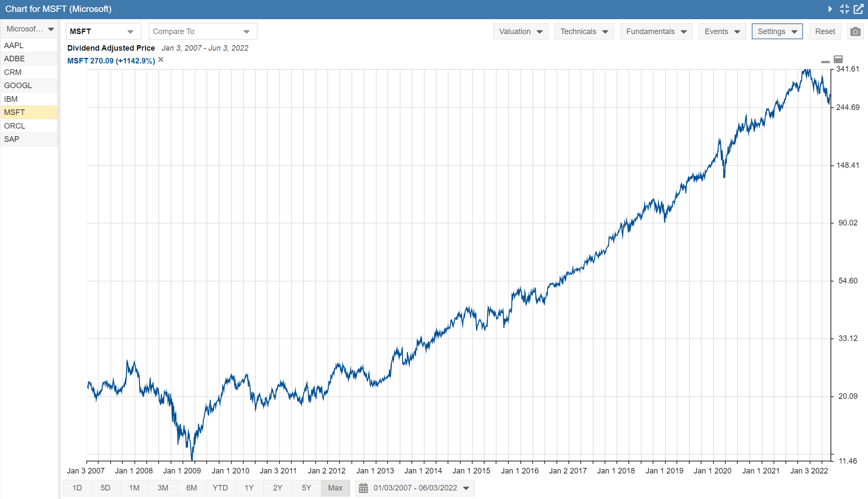Screen dimensions: 868x499
Task: Click the Jan 1 2016 x-axis label
Action: click(x=520, y=471)
